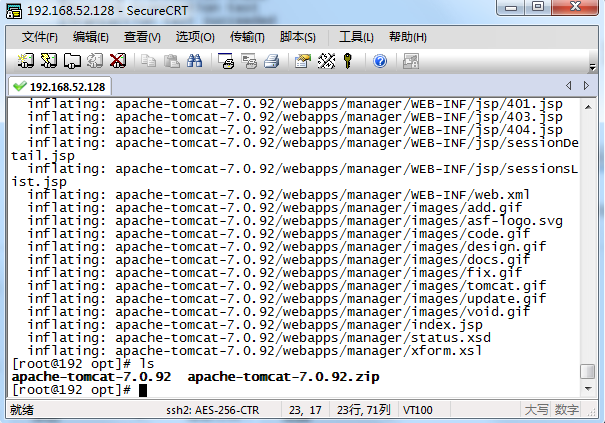
Task: Click the Reconnect toolbar icon
Action: coord(95,61)
